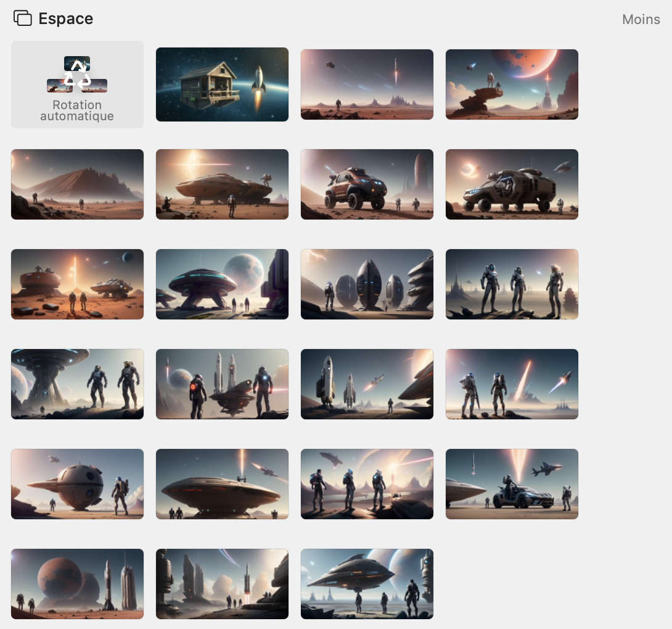Pick the two astronauts watching rocket streak wallpaper
Image resolution: width=672 pixels, height=629 pixels.
(512, 384)
